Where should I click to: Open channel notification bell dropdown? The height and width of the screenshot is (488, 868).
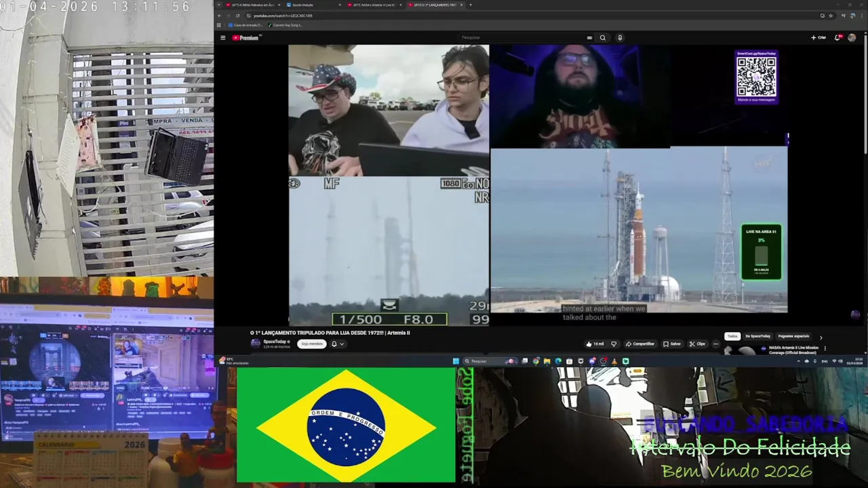tap(337, 344)
